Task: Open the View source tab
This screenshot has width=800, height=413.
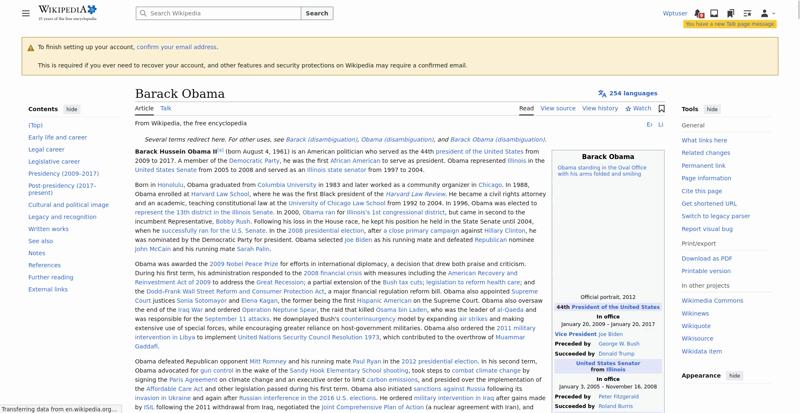Action: (558, 108)
